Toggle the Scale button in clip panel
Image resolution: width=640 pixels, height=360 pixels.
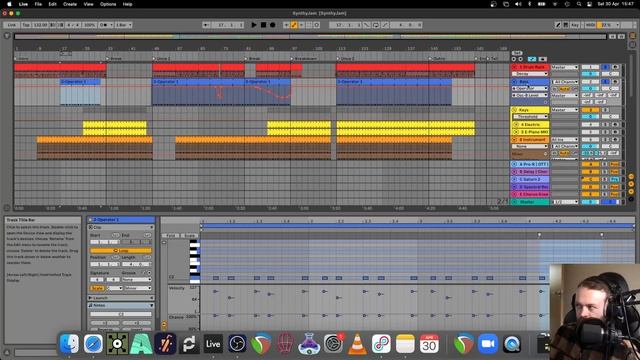(97, 288)
